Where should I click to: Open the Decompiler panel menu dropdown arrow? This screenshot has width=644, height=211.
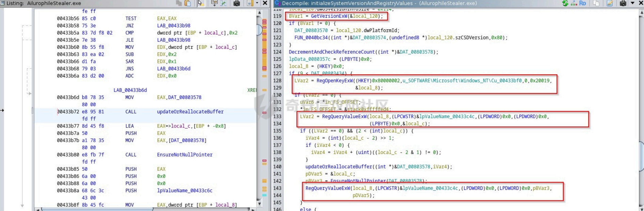(632, 3)
